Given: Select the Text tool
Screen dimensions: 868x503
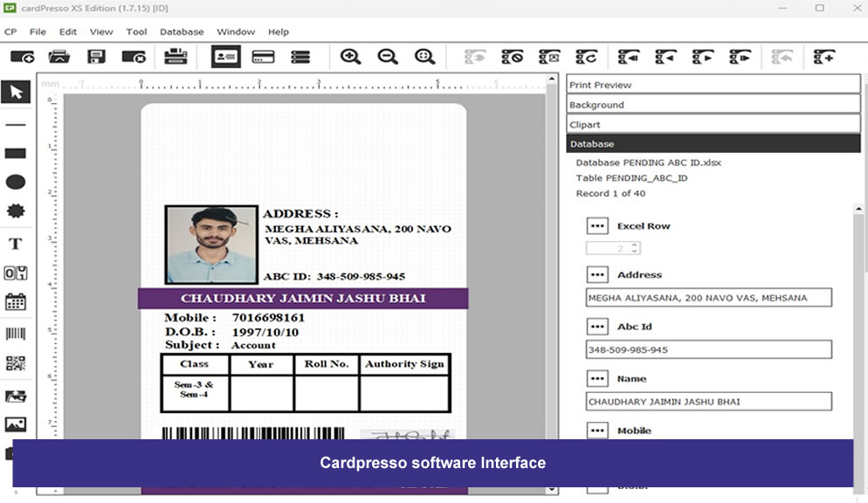Looking at the screenshot, I should coord(16,244).
